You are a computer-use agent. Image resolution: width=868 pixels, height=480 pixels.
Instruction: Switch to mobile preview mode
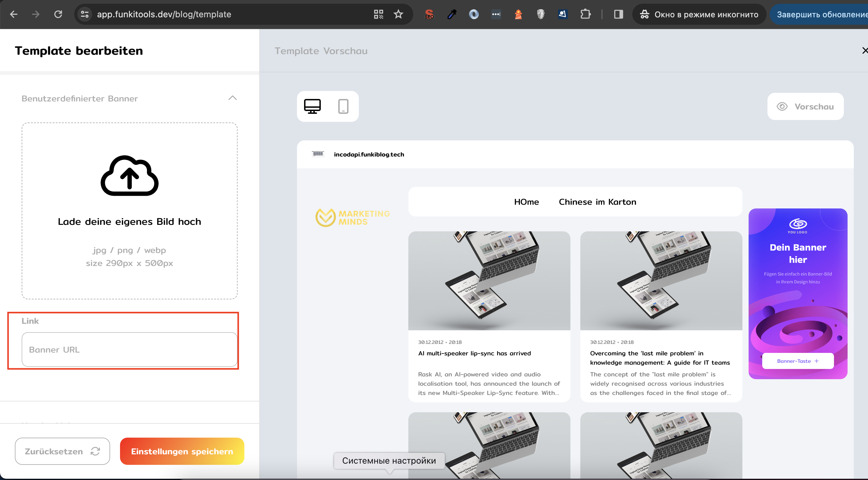[343, 106]
